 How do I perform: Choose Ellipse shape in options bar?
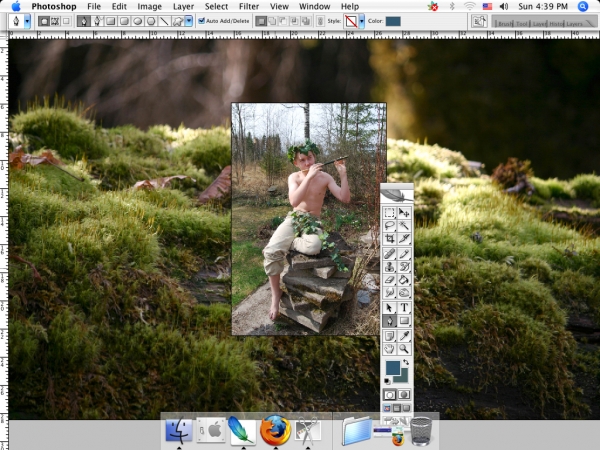click(x=137, y=21)
